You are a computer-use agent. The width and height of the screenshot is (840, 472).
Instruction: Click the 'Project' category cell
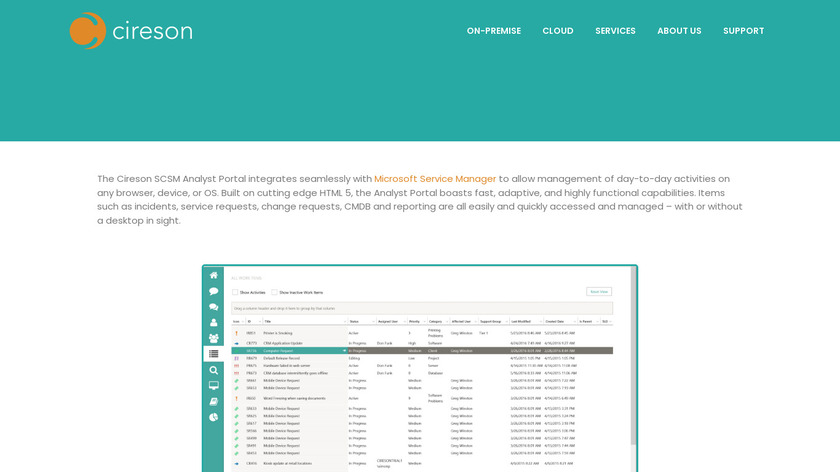tap(433, 358)
